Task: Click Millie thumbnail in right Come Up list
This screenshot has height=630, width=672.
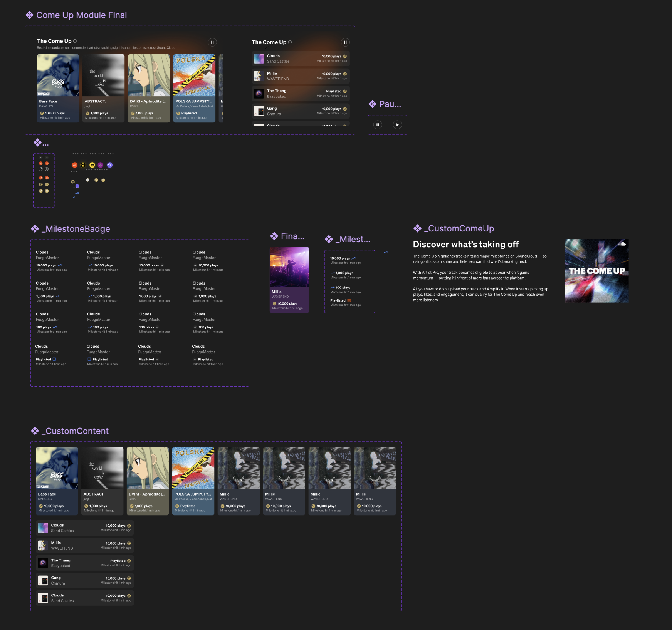Action: (259, 76)
